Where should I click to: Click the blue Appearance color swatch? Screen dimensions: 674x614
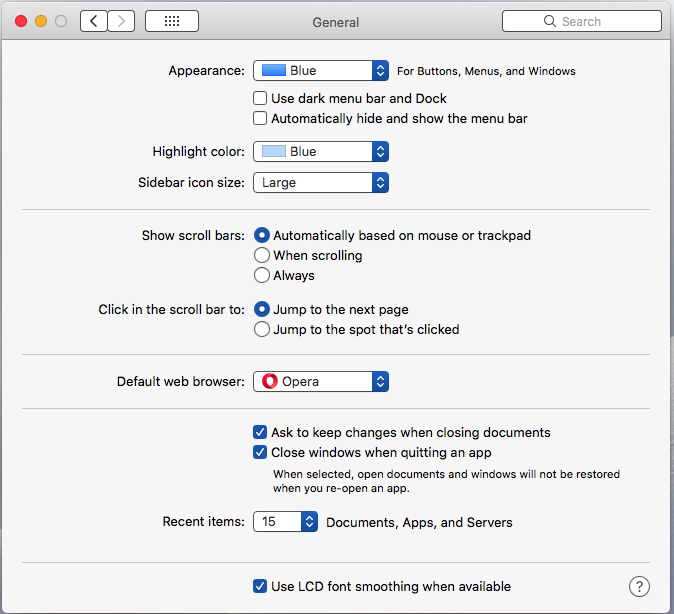[273, 71]
